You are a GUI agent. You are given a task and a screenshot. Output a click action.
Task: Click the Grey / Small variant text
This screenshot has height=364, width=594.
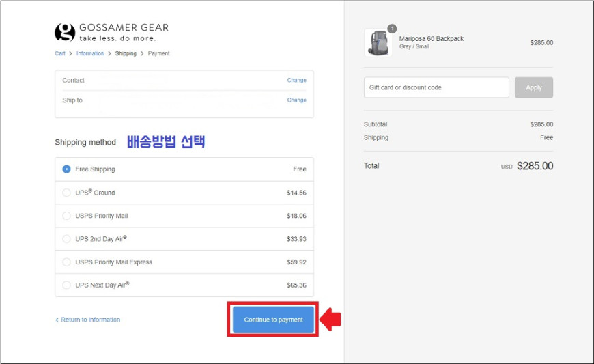click(414, 46)
